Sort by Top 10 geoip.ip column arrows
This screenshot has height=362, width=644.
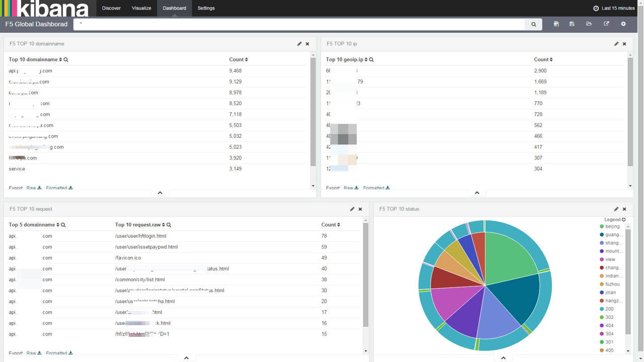coord(366,59)
